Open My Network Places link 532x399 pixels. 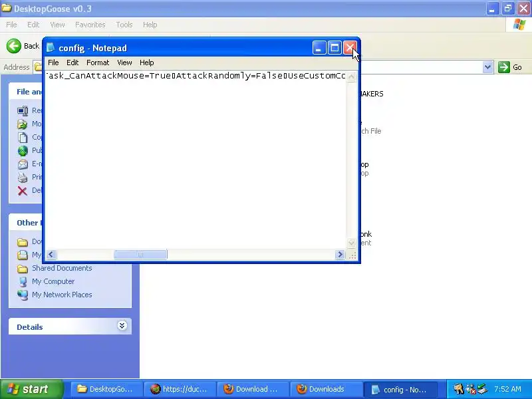pyautogui.click(x=62, y=295)
